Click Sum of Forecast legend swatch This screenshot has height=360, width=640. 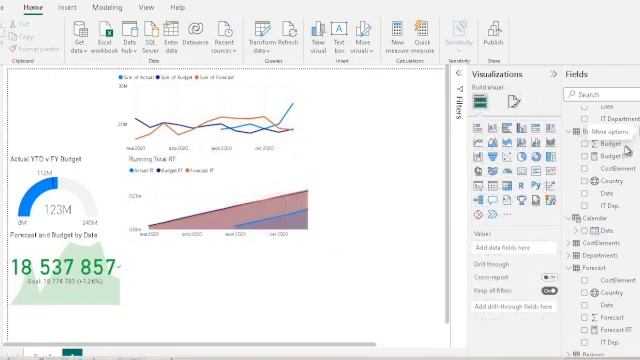click(x=197, y=77)
